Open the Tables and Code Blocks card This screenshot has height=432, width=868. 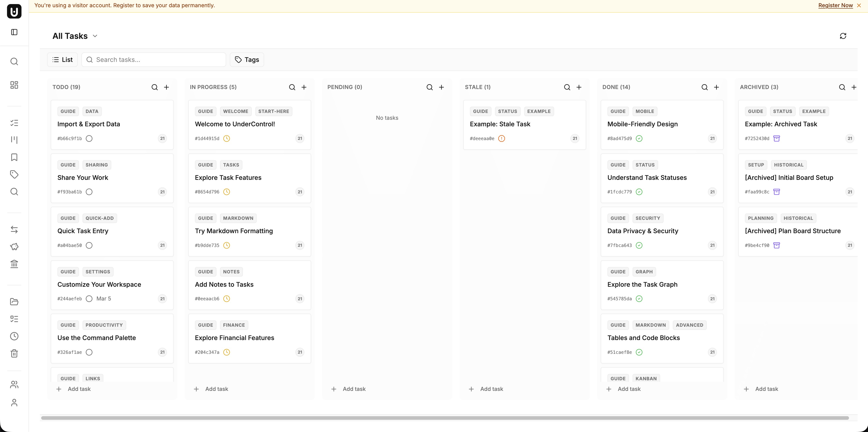(662, 338)
